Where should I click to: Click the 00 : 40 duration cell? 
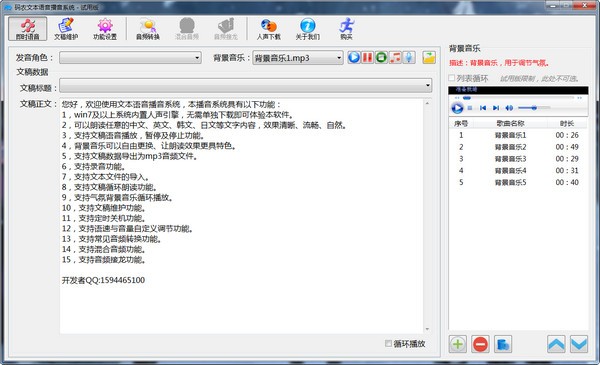point(567,182)
